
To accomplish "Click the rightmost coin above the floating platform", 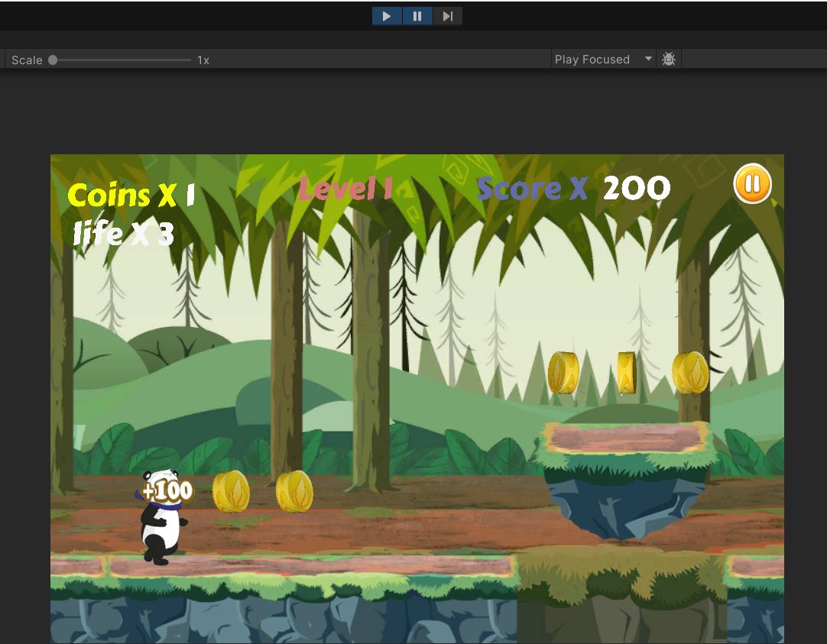I will tap(690, 373).
